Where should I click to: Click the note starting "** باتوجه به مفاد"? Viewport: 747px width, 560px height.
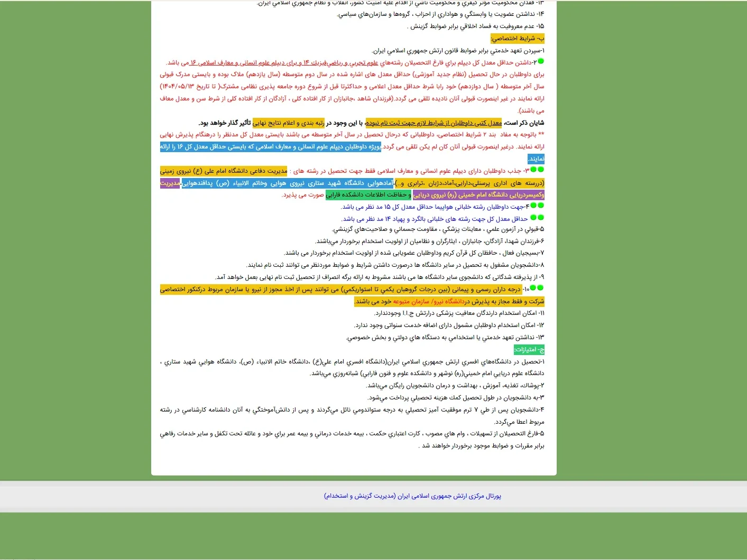(352, 135)
